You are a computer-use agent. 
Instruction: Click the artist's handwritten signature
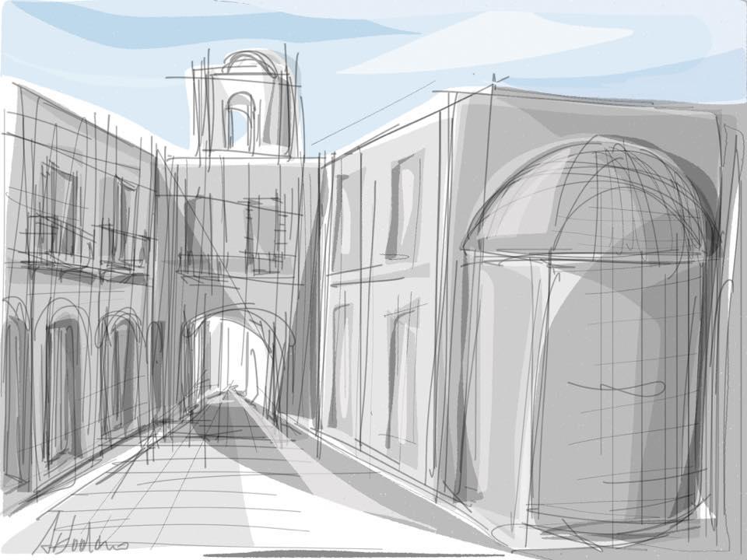(x=82, y=534)
